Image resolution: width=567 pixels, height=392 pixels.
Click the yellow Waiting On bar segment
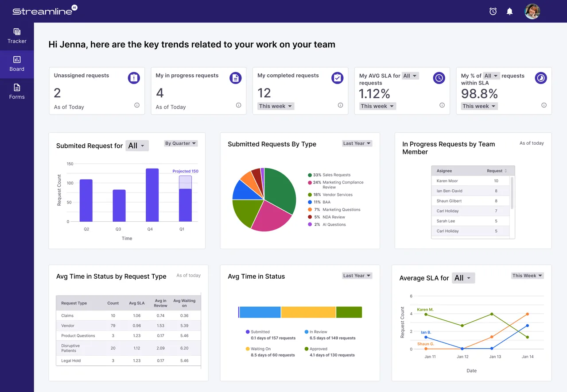pos(308,312)
